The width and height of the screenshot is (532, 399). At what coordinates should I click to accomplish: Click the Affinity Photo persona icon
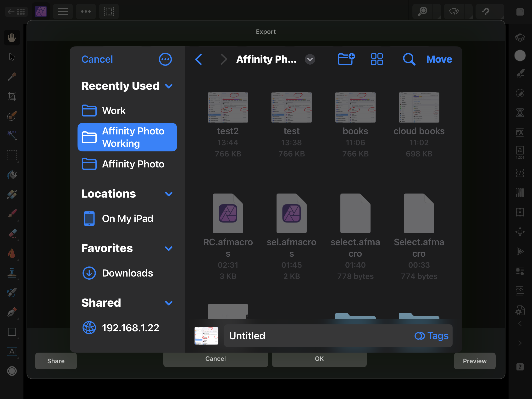41,11
